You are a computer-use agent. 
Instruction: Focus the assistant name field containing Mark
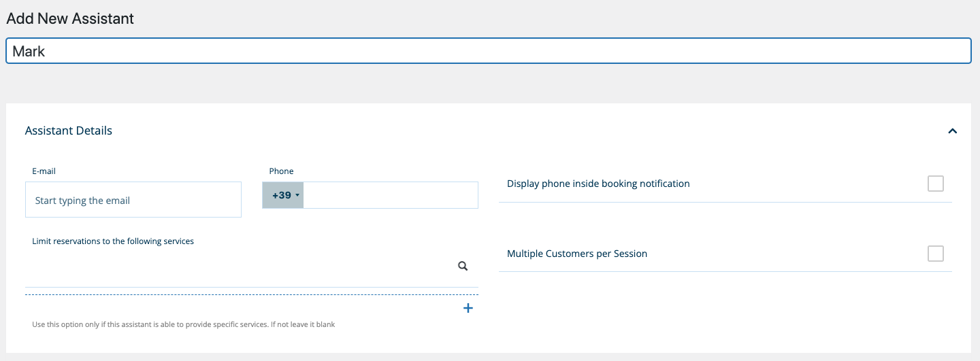(x=488, y=51)
